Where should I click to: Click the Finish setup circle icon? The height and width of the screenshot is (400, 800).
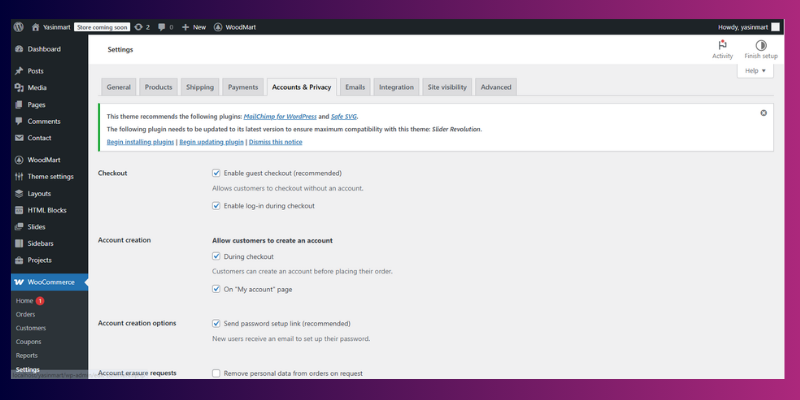(x=761, y=45)
